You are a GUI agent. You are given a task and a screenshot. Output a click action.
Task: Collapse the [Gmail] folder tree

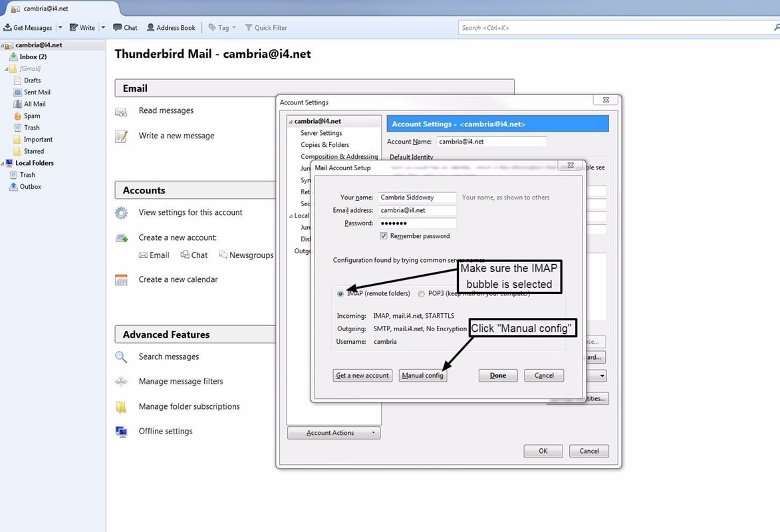pyautogui.click(x=7, y=69)
